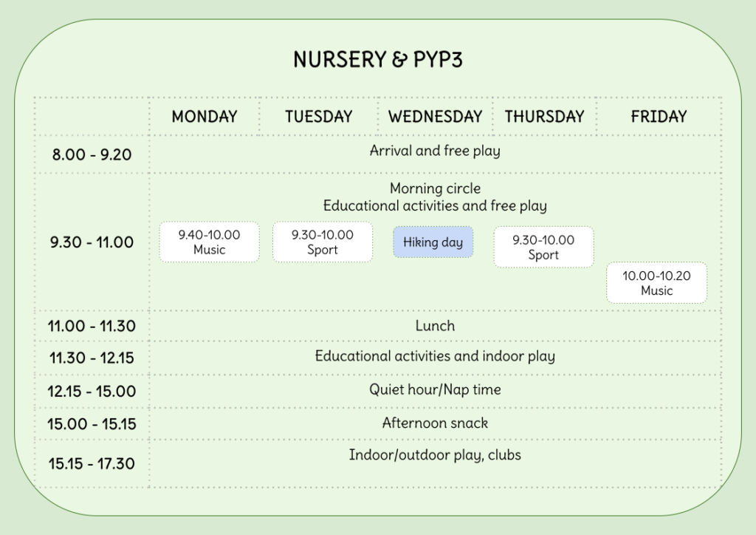Select the MONDAY column header
The image size is (756, 535).
(x=205, y=117)
